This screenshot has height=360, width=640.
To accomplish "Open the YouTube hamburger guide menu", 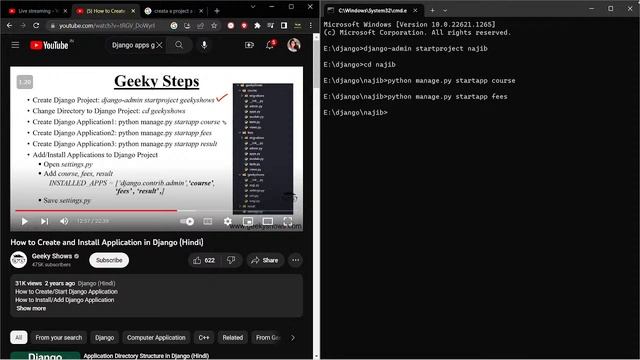I will click(15, 45).
